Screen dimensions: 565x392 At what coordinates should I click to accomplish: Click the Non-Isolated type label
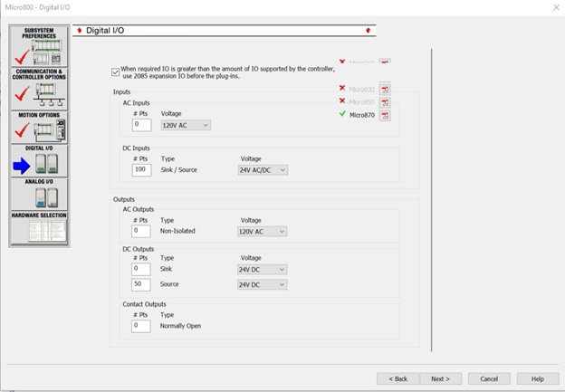click(x=177, y=231)
